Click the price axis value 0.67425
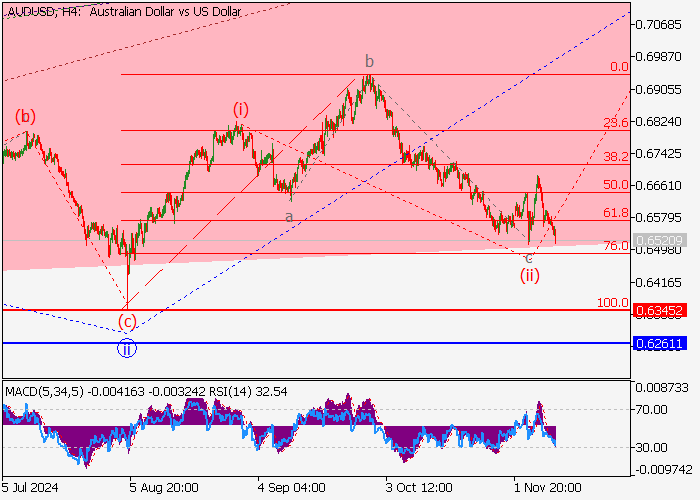Image resolution: width=700 pixels, height=500 pixels. coord(658,154)
